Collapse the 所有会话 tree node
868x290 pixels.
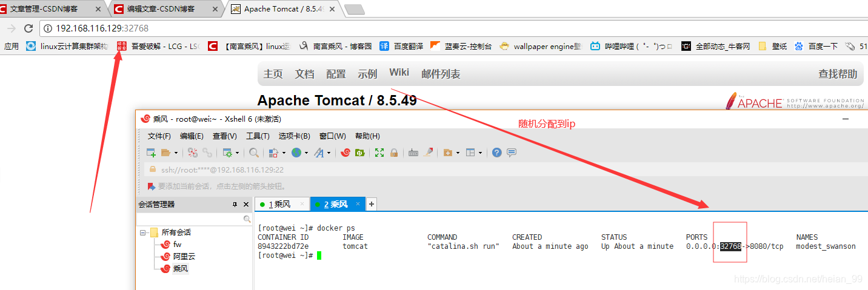[x=143, y=232]
